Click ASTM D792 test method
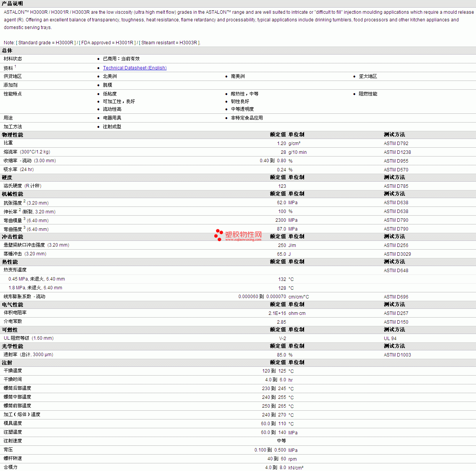The image size is (476, 471). 396,144
